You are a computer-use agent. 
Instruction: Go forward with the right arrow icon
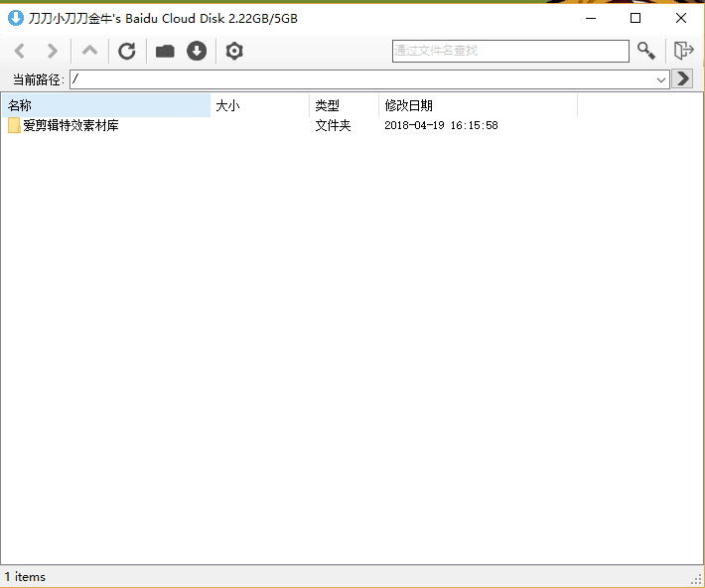click(x=53, y=51)
